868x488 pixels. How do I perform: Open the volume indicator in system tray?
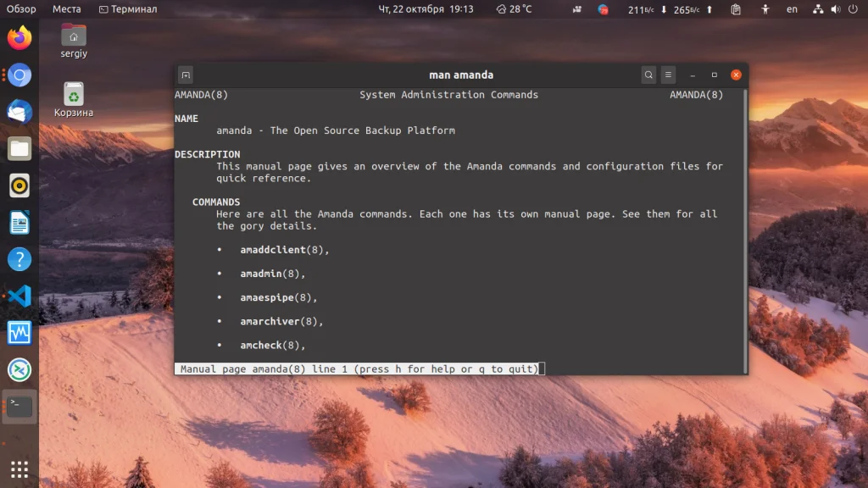tap(835, 8)
